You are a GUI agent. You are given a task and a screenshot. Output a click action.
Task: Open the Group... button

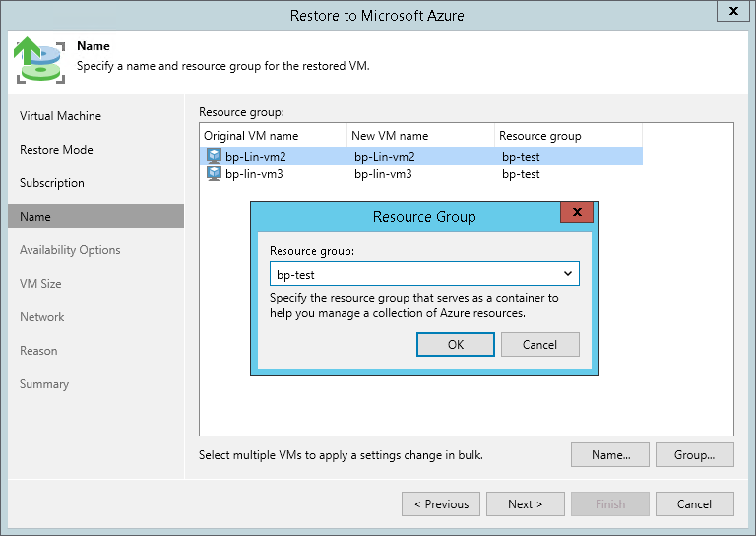[695, 455]
